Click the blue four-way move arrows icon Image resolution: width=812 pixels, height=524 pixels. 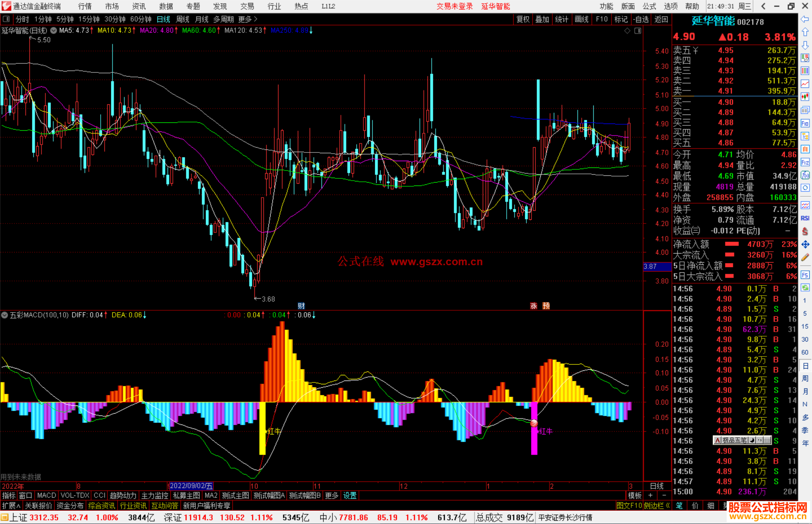(x=805, y=245)
